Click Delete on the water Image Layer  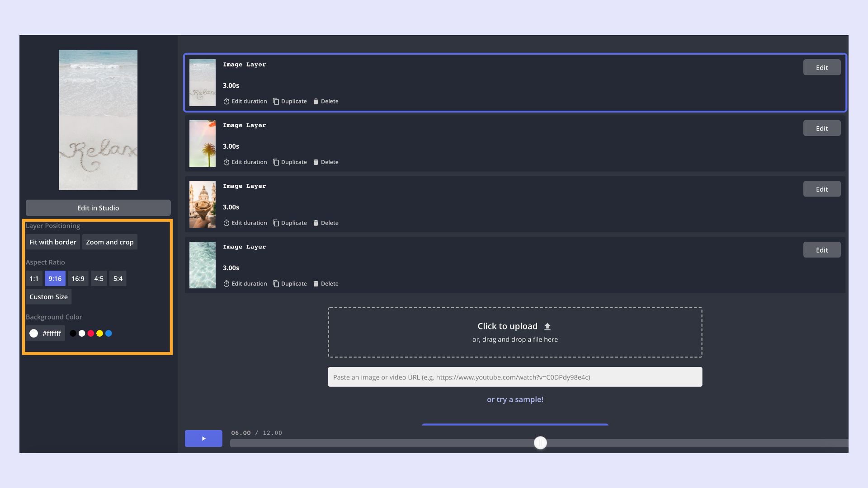325,284
